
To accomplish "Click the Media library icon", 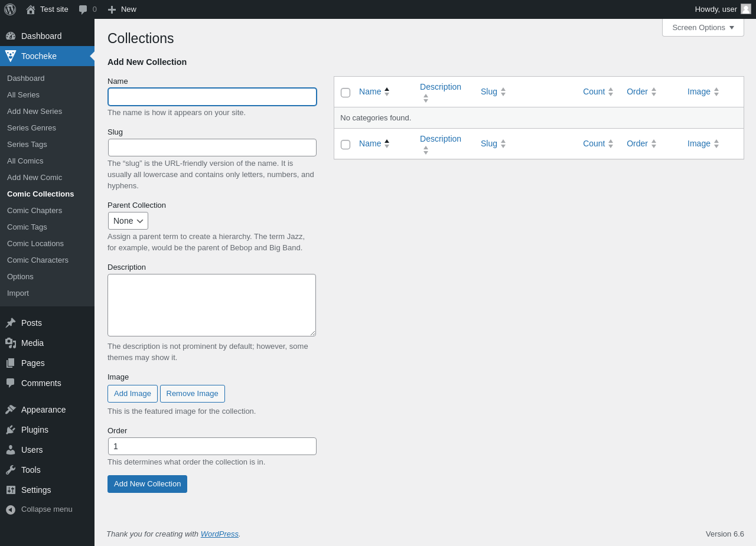I will (11, 343).
